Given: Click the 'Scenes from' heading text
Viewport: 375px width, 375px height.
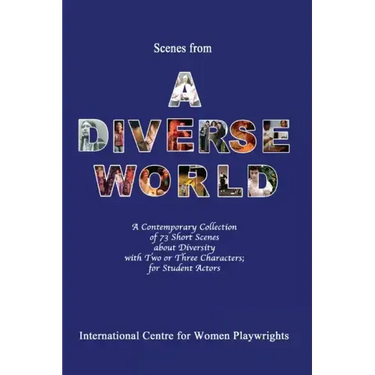Looking at the screenshot, I should tap(183, 48).
